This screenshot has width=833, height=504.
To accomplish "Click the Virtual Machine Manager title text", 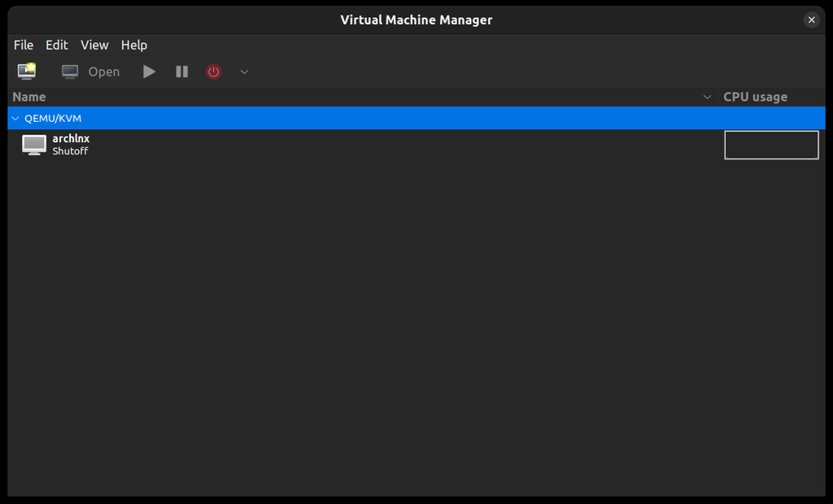I will point(416,20).
